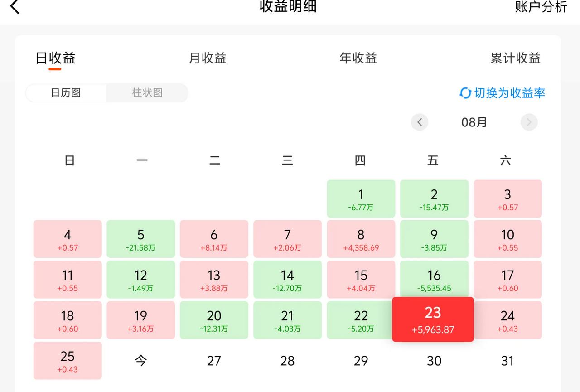Image resolution: width=580 pixels, height=392 pixels.
Task: Select day 28 in calendar
Action: (x=287, y=361)
